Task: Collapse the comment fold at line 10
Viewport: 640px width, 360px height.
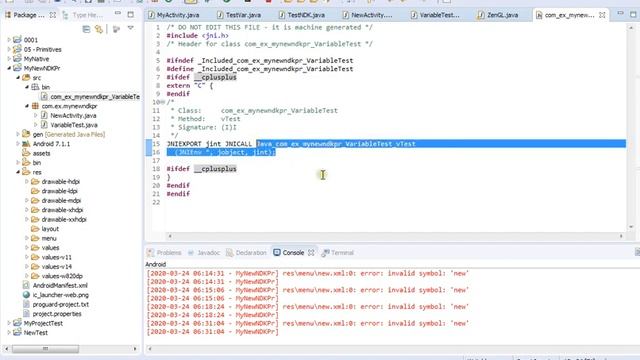Action: point(163,102)
